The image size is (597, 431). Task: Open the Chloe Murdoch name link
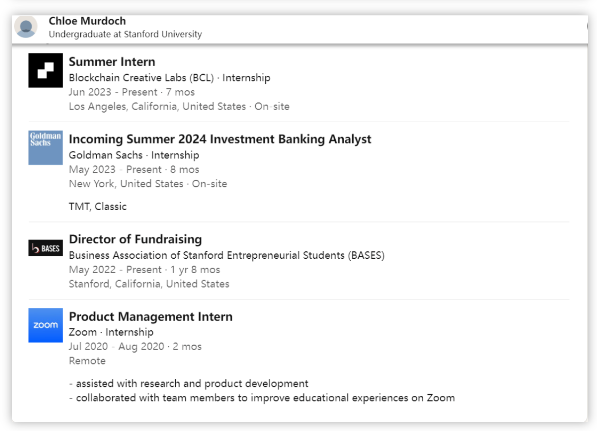(x=87, y=21)
